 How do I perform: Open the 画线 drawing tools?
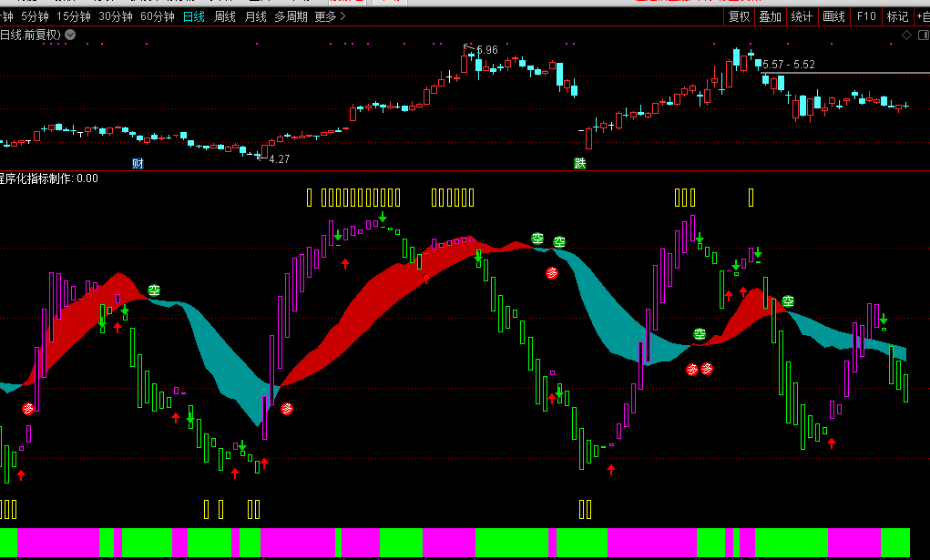click(x=833, y=16)
